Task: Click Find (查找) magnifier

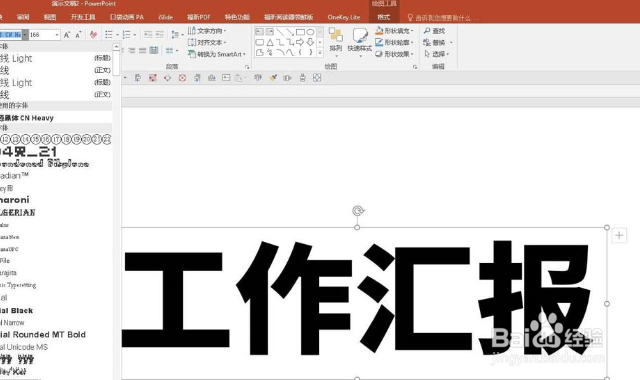Action: (434, 31)
